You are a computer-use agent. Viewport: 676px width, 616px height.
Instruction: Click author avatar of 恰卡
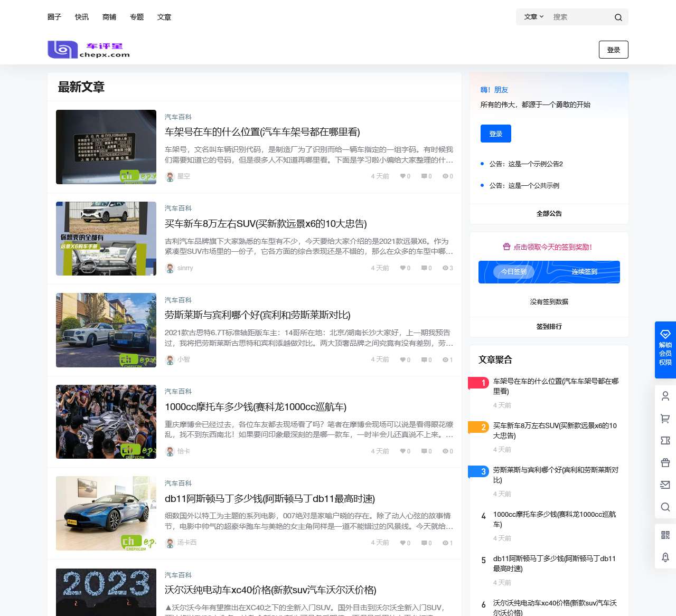pos(170,452)
